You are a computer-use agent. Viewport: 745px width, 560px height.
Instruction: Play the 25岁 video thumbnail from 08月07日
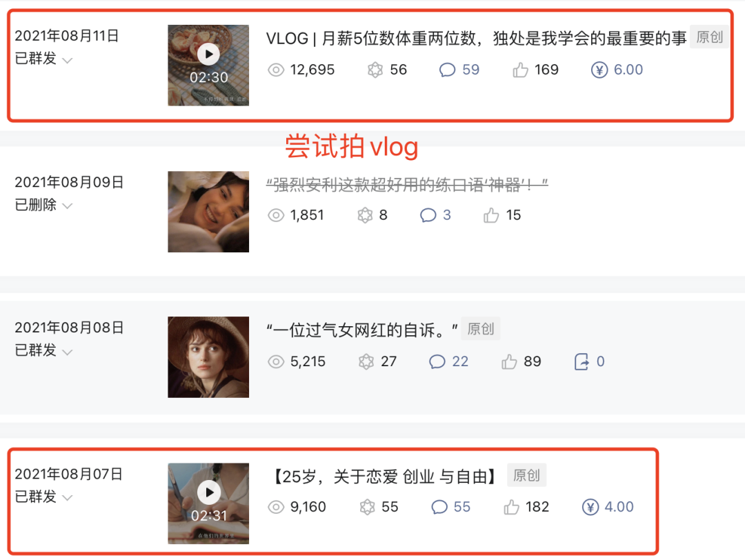tap(208, 503)
